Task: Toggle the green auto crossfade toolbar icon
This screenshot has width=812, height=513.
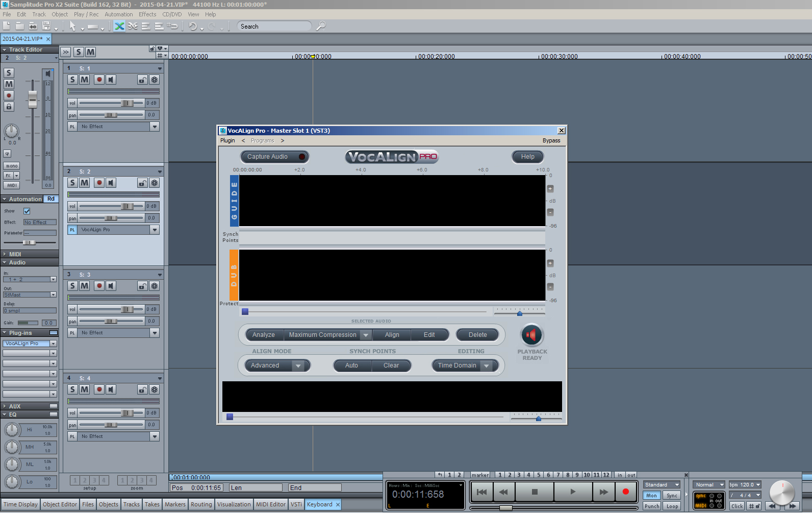Action: pyautogui.click(x=119, y=26)
